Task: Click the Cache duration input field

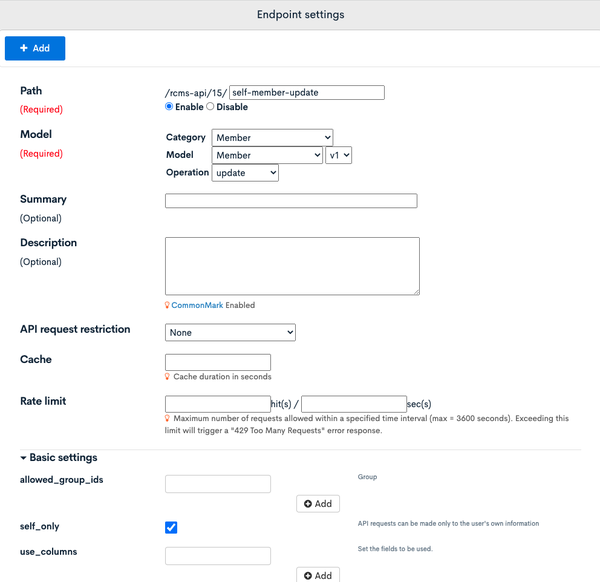Action: coord(218,362)
